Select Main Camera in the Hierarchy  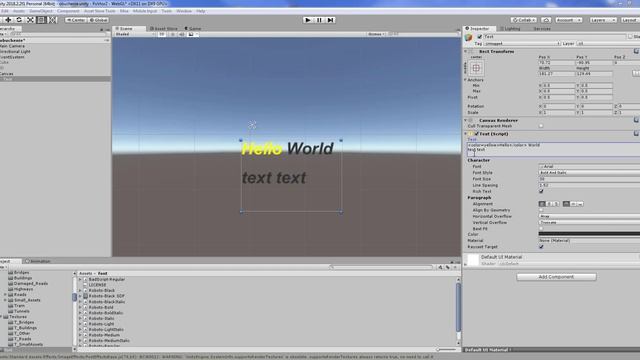tap(13, 46)
